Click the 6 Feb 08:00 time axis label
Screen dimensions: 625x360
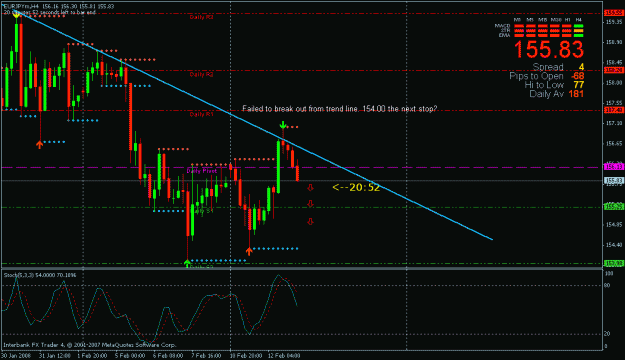click(x=168, y=356)
